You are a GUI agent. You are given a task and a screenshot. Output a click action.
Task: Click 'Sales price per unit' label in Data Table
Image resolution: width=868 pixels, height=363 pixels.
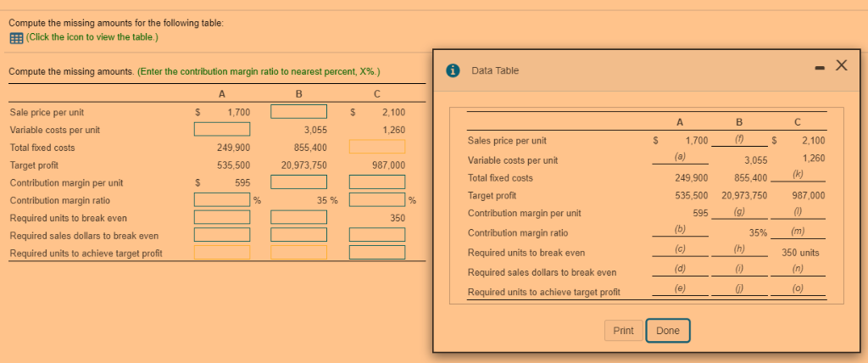click(507, 140)
